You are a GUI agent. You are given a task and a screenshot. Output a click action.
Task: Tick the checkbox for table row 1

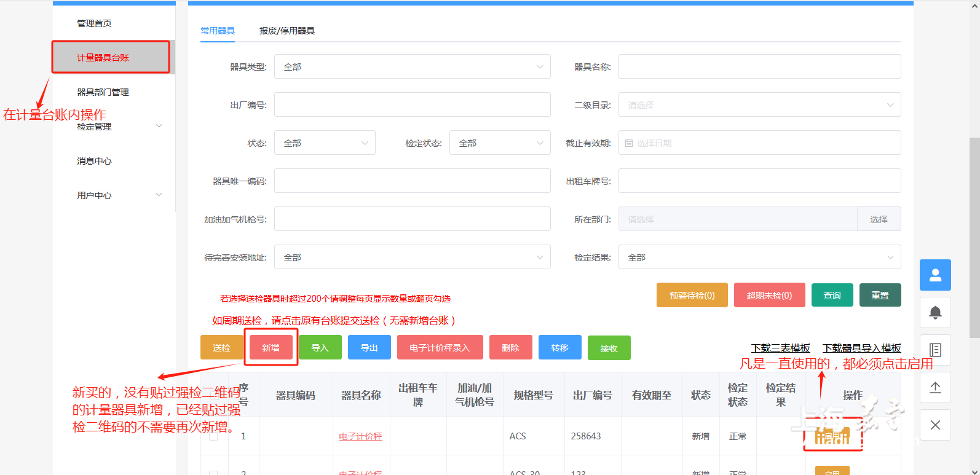[x=213, y=436]
